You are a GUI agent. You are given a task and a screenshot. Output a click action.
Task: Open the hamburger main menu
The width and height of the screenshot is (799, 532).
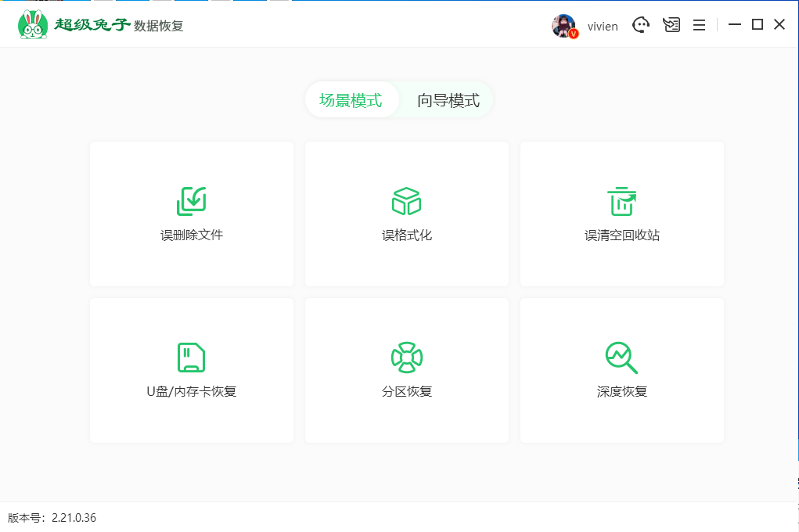coord(699,25)
